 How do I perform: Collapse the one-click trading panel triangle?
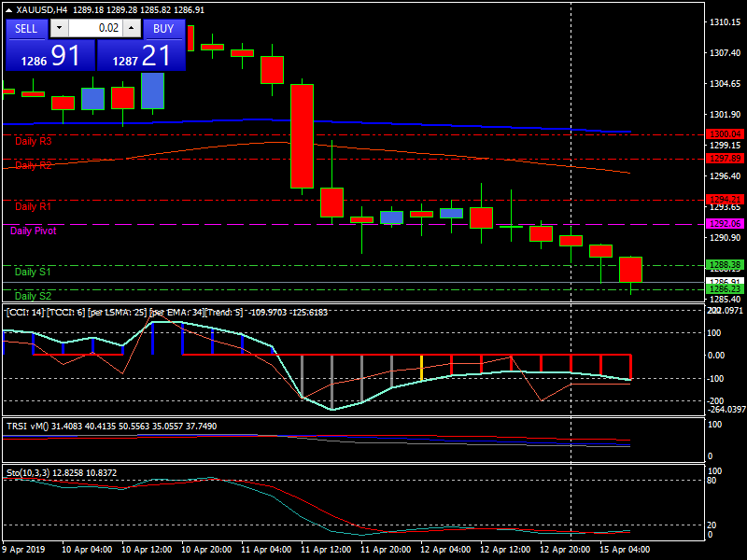[x=9, y=9]
